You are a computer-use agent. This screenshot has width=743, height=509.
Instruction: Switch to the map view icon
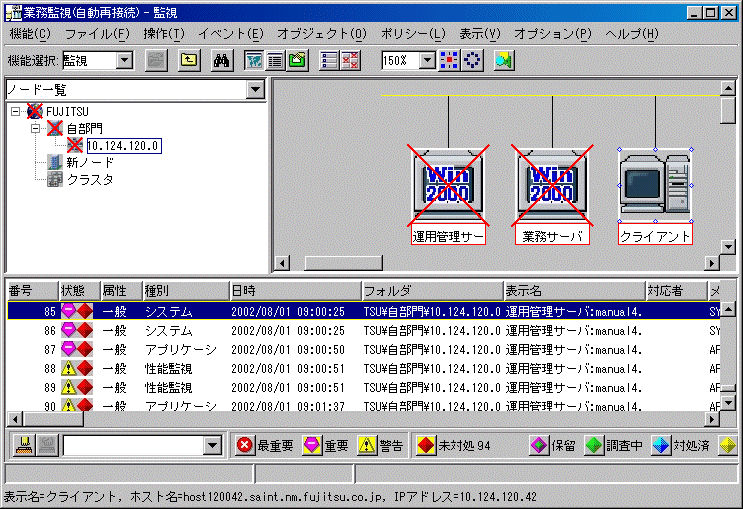(x=254, y=61)
